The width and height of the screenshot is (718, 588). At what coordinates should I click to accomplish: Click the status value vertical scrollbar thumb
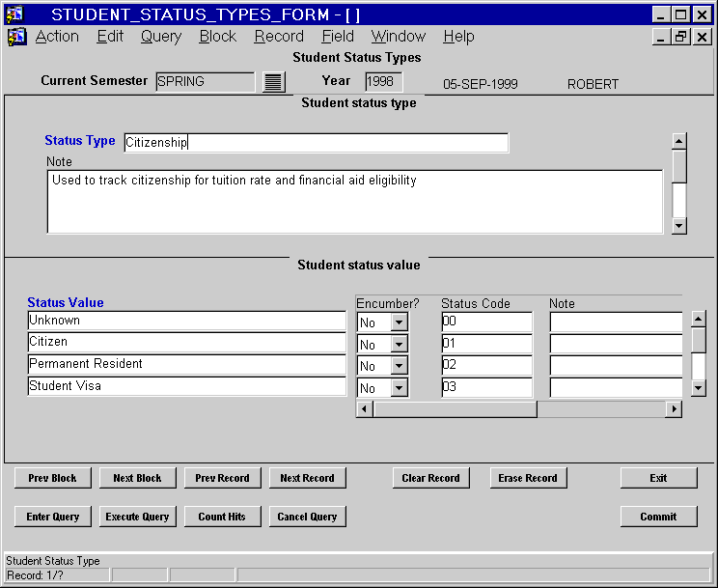tap(698, 340)
